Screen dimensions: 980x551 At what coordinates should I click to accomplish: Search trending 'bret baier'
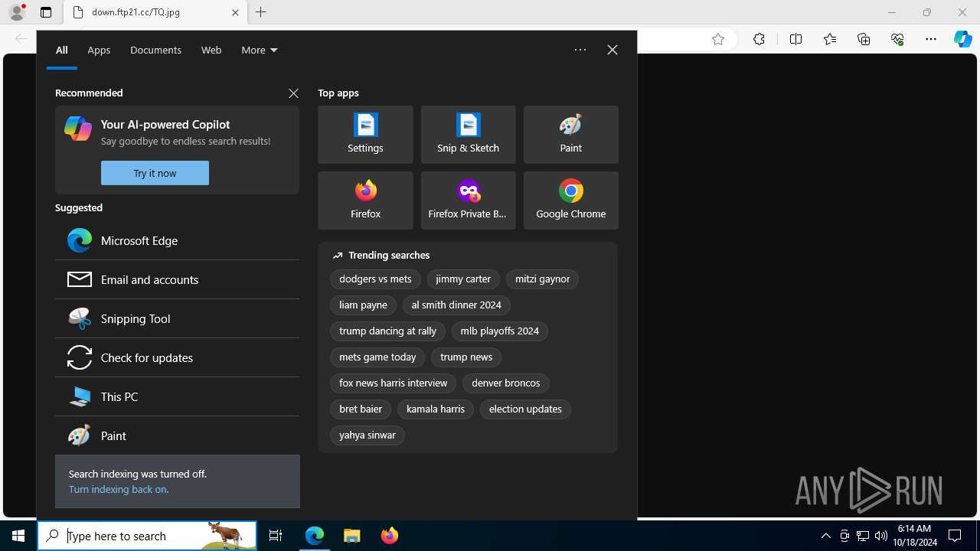361,409
